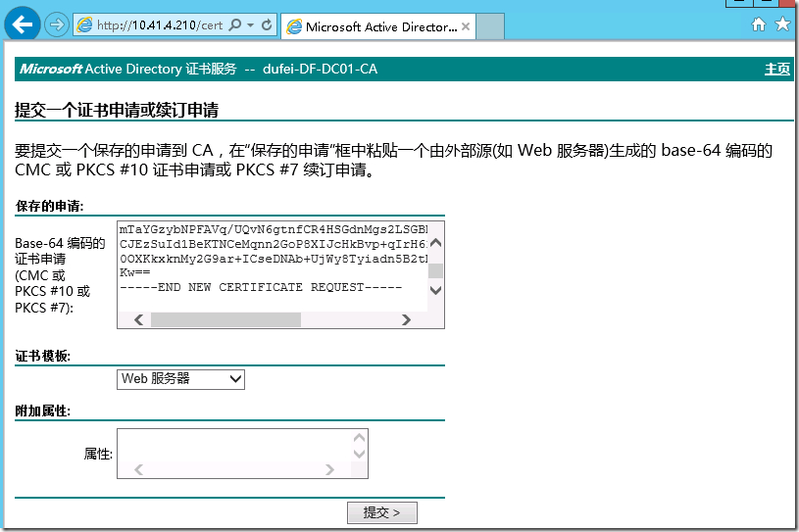Click the attributes box scroll down arrow

coord(359,454)
